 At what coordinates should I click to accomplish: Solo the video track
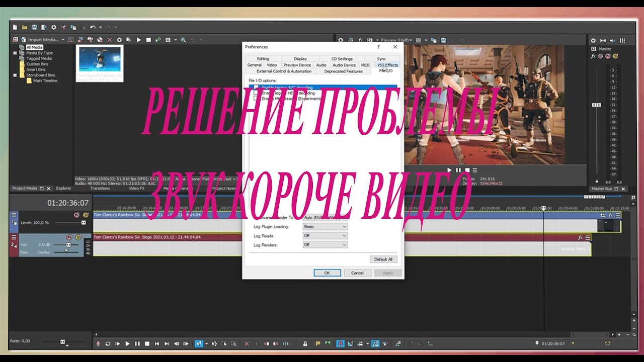click(x=86, y=215)
